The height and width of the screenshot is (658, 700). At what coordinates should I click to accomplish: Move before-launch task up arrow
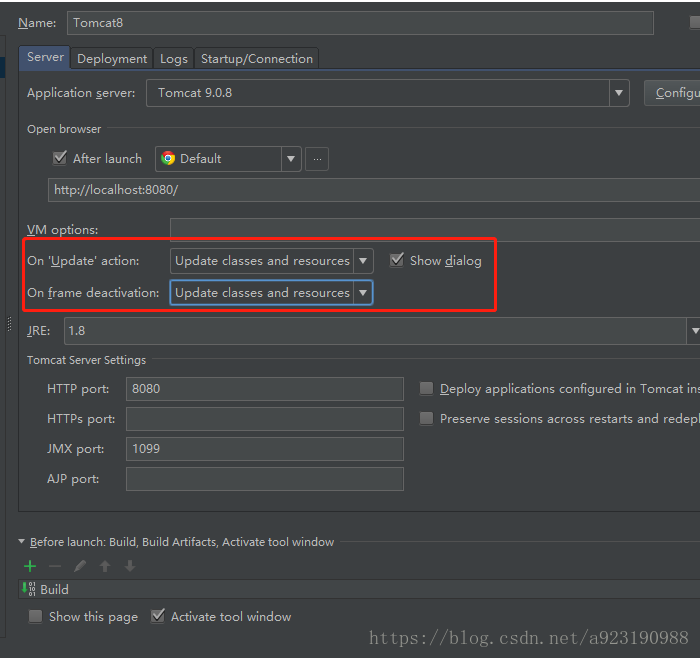coord(105,566)
